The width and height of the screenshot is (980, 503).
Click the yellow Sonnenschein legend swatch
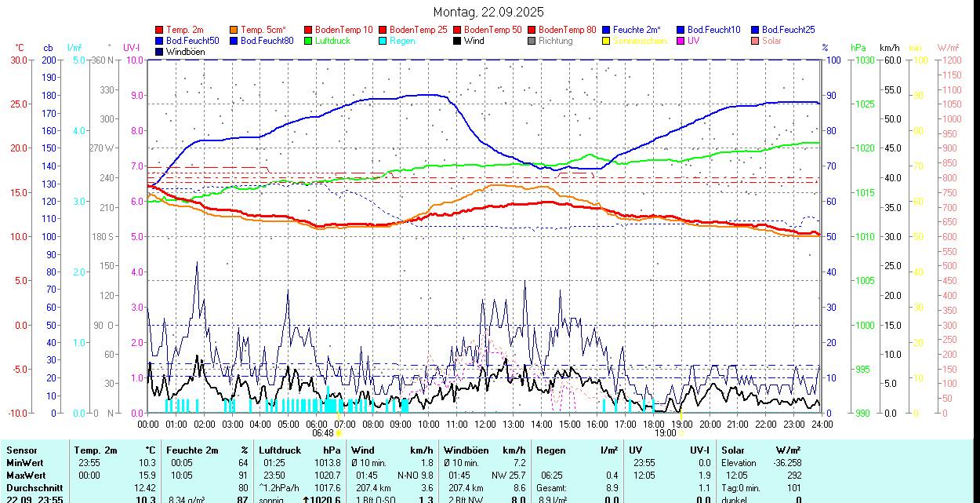(x=606, y=41)
